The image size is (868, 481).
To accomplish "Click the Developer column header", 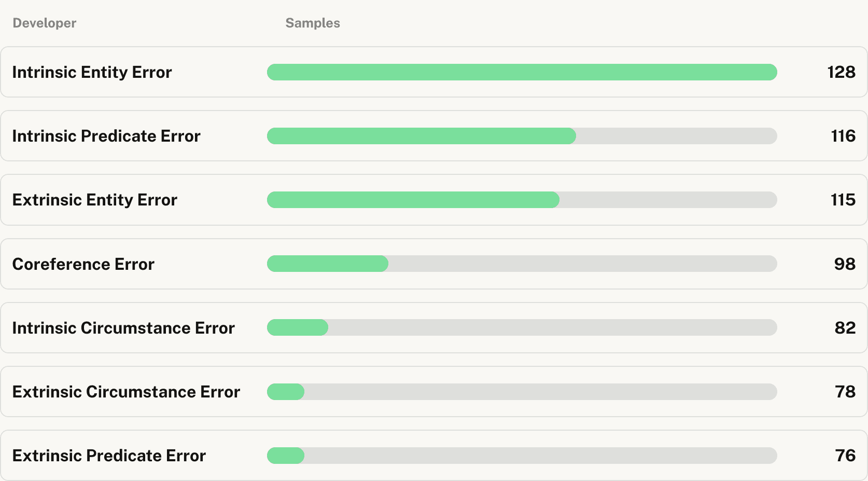I will tap(45, 23).
